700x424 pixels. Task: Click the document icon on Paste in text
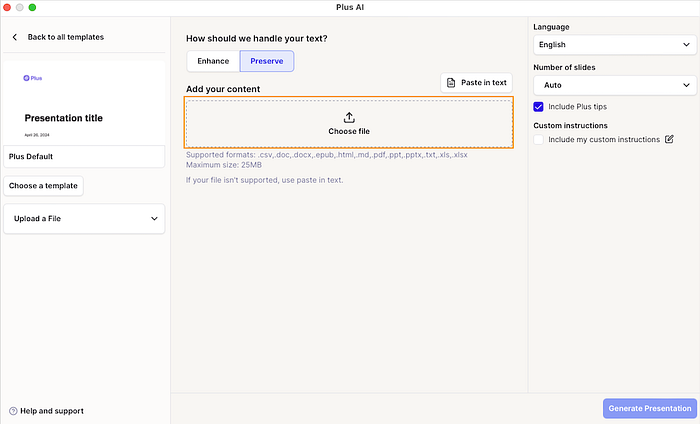(451, 83)
